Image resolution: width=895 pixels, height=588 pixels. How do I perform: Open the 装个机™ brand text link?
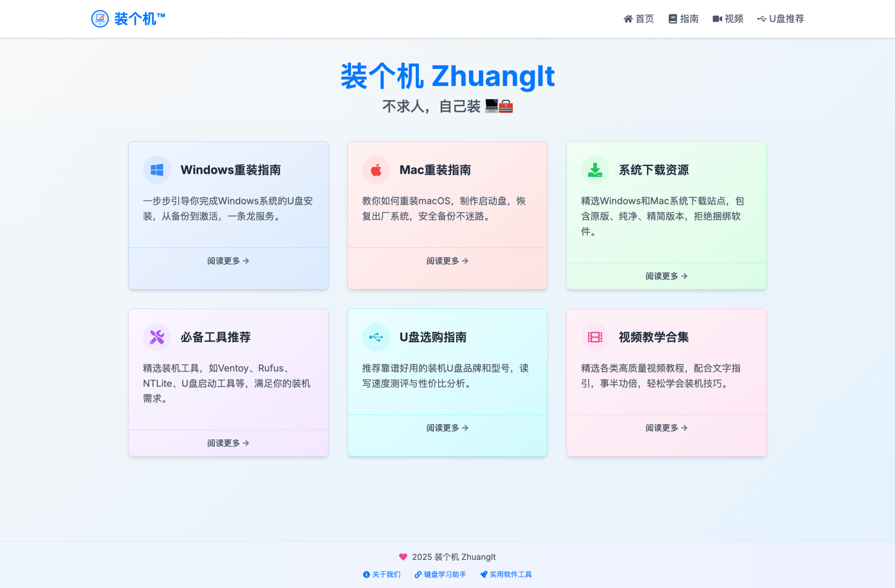point(140,19)
